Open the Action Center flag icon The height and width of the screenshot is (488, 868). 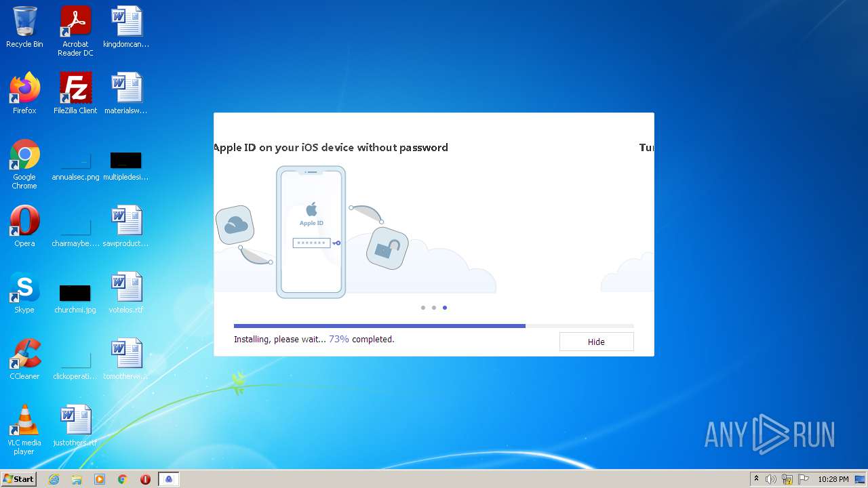coord(804,479)
